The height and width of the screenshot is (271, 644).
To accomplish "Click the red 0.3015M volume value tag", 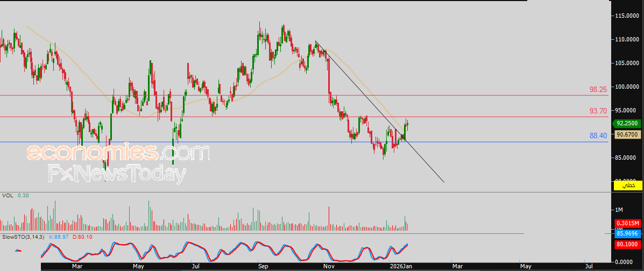I will point(627,223).
